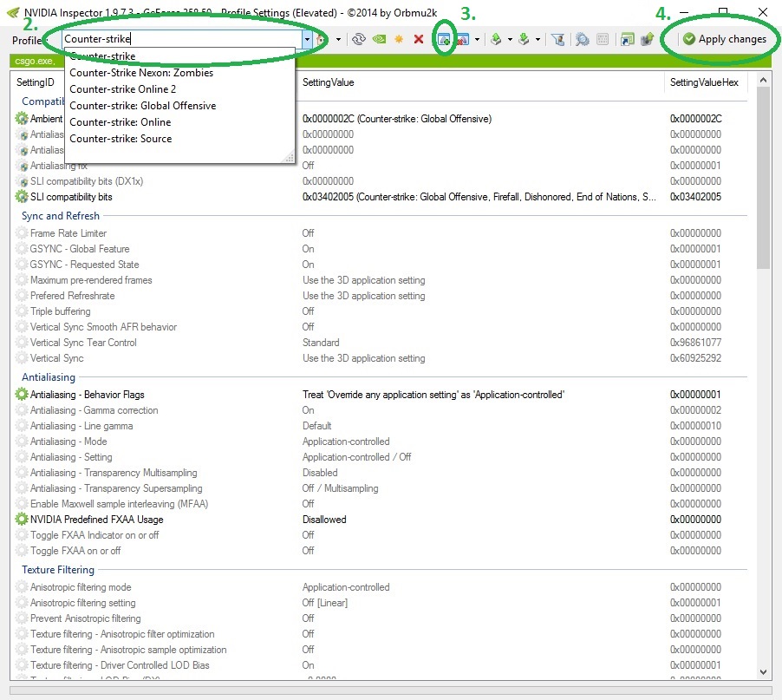Collapse the Antialiasing group header
Screen dimensions: 782x700
coord(49,377)
